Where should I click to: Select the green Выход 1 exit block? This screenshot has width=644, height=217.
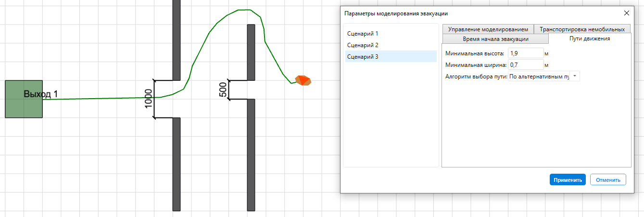(24, 99)
